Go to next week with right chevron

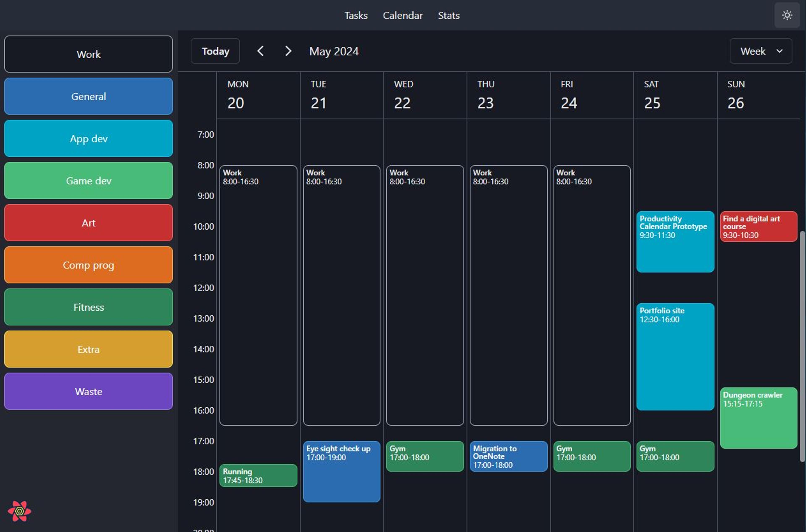[x=288, y=51]
